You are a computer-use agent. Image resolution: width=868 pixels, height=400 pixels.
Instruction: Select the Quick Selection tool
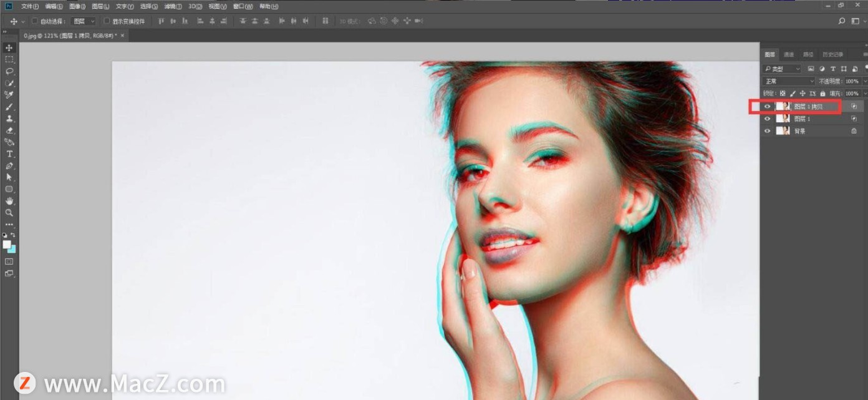coord(9,83)
